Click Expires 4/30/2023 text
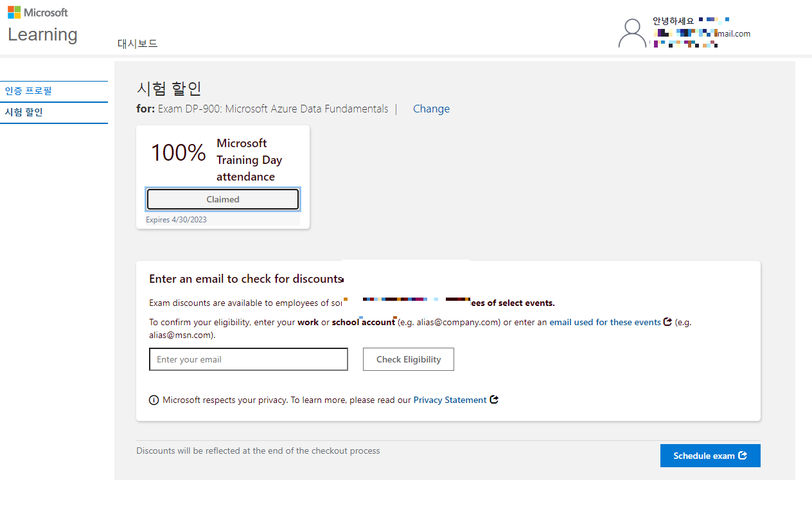The image size is (812, 509). click(177, 220)
